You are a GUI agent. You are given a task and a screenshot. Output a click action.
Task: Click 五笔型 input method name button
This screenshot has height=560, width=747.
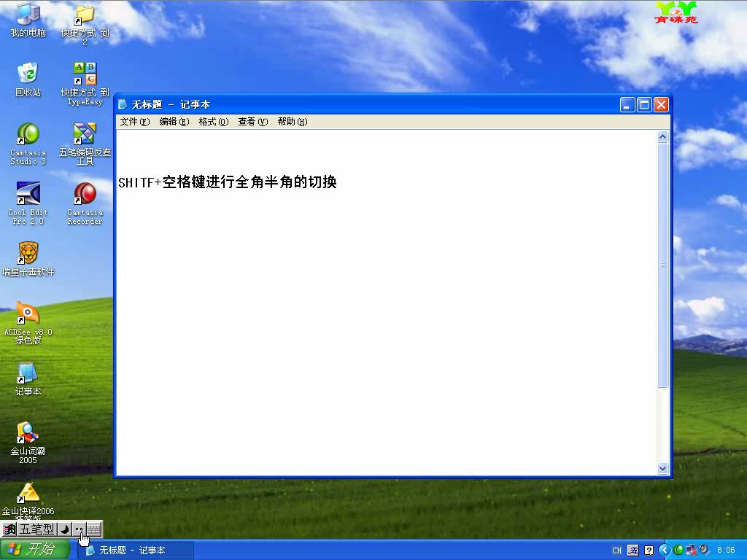pos(36,529)
